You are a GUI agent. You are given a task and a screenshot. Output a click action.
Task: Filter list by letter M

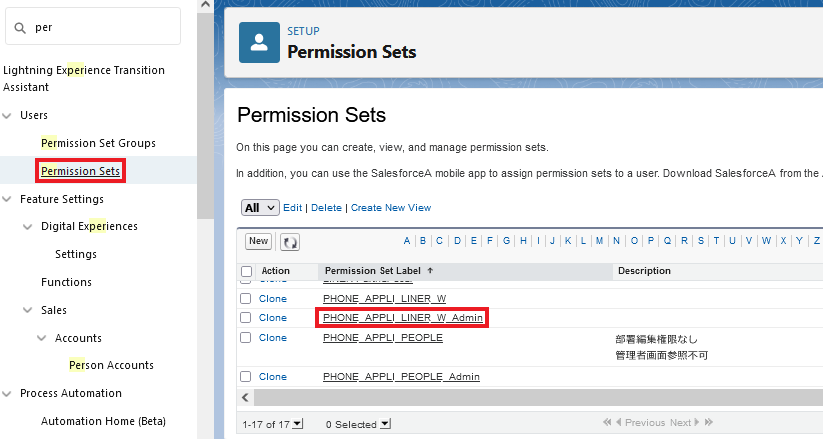coord(599,241)
